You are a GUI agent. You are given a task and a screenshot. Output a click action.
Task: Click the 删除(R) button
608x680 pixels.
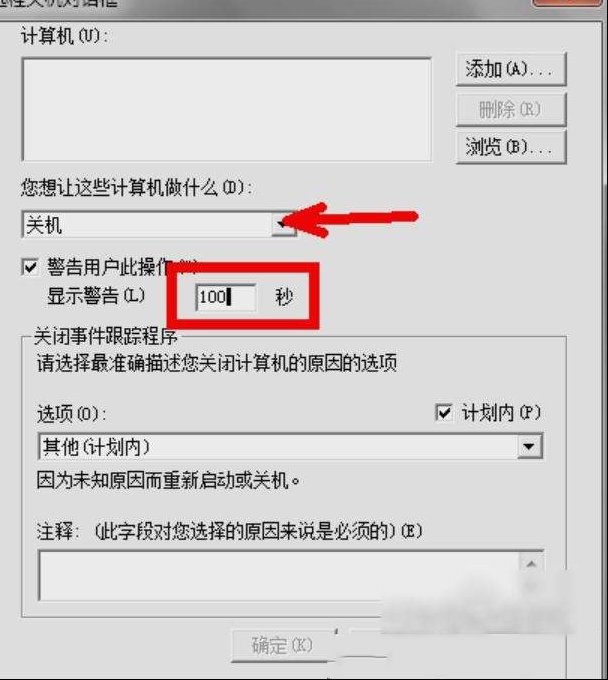coord(511,109)
